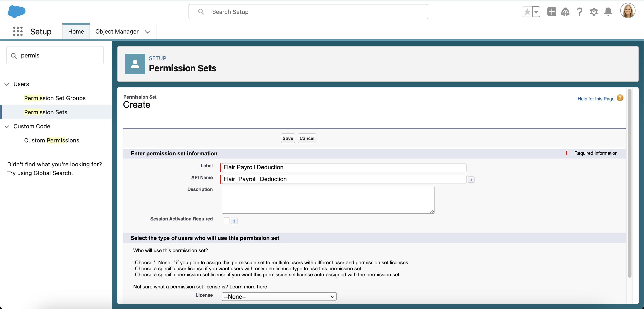
Task: Open Permission Set Groups in sidebar
Action: (x=55, y=98)
